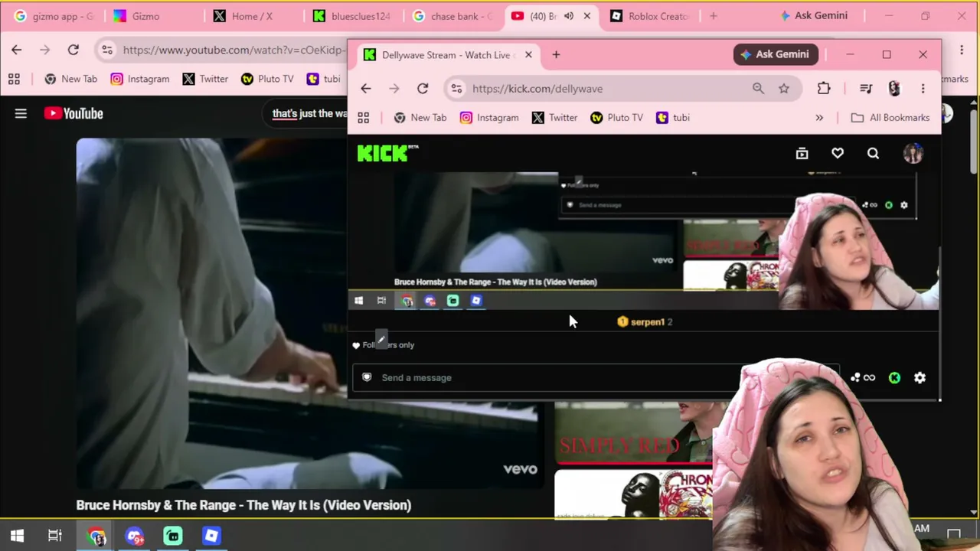Open Roblox Studio from the Windows taskbar
The height and width of the screenshot is (551, 980).
tap(211, 536)
